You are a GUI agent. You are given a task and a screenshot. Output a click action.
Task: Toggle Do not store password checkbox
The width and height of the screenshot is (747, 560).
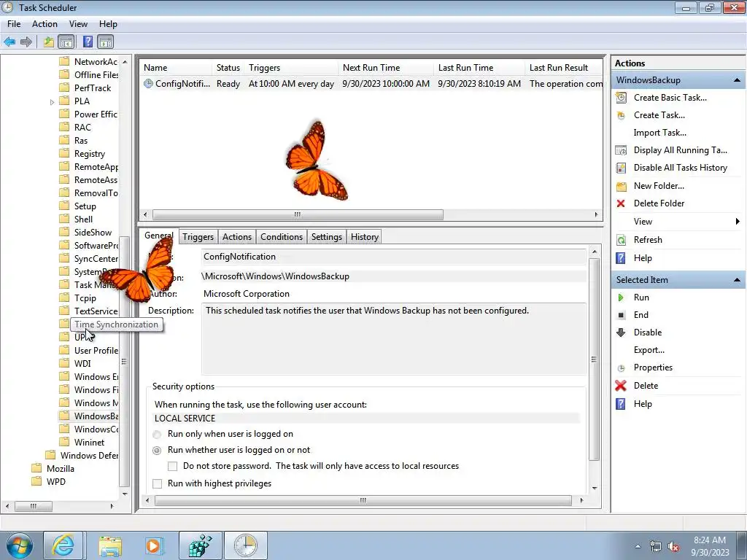click(172, 466)
